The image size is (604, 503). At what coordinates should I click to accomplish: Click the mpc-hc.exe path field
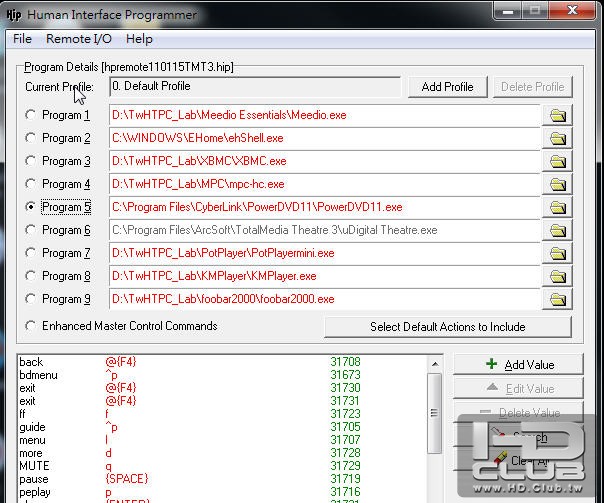[325, 184]
